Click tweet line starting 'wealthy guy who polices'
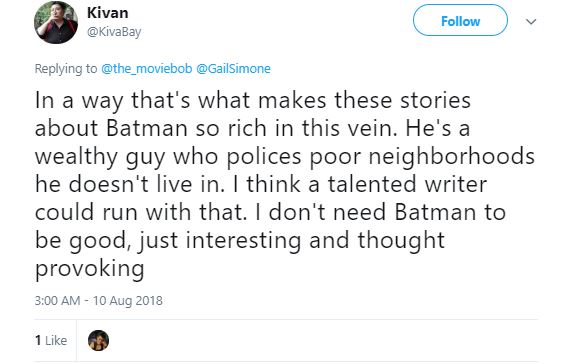This screenshot has height=364, width=571. (285, 157)
